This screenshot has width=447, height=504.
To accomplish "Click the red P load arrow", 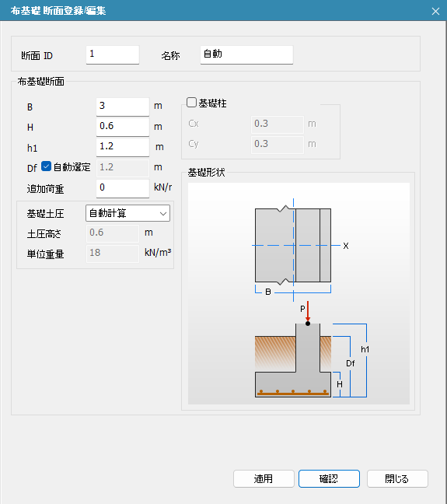I will pos(308,311).
